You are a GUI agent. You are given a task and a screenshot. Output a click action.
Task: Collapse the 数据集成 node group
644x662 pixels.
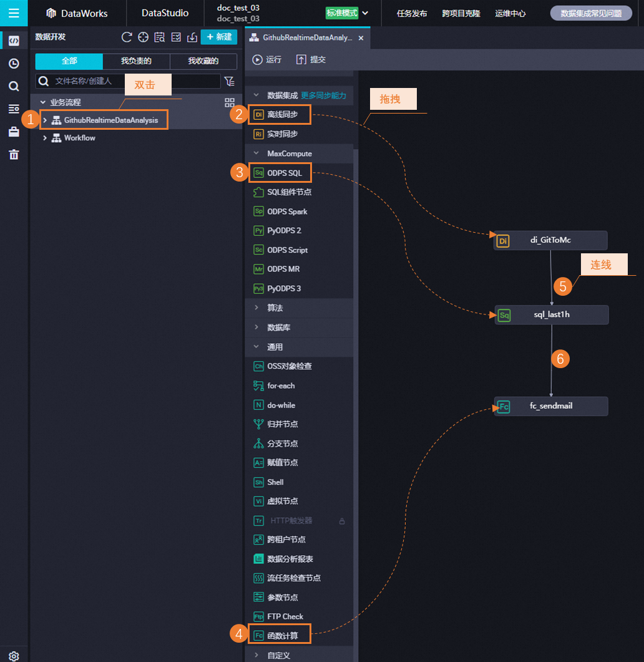pos(256,95)
